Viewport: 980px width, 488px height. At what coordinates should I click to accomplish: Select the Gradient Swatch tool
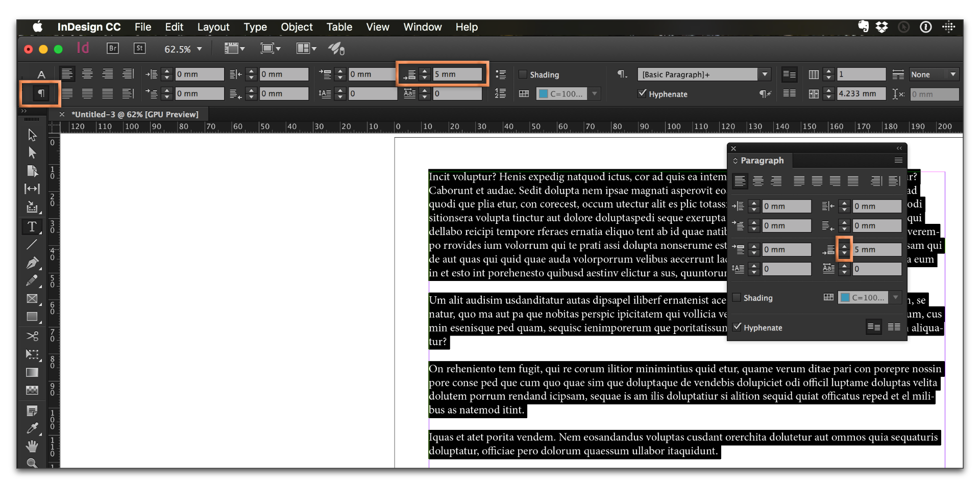coord(32,373)
